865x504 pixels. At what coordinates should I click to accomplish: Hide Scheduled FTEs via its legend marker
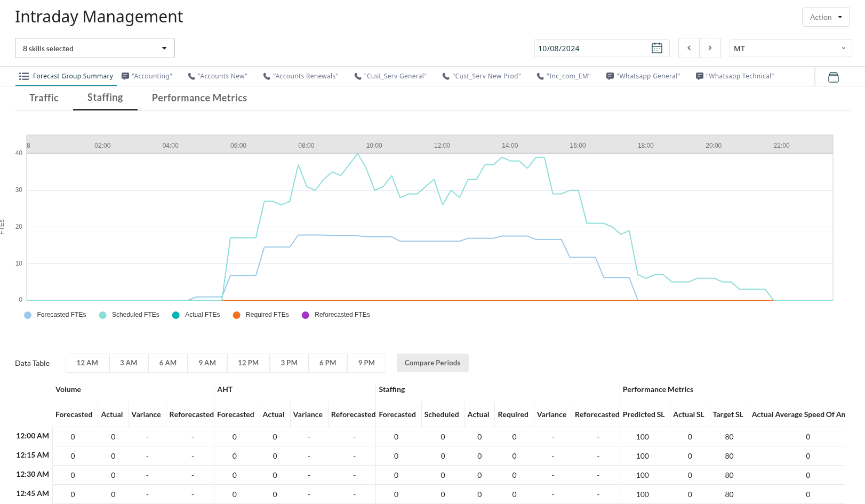point(102,315)
